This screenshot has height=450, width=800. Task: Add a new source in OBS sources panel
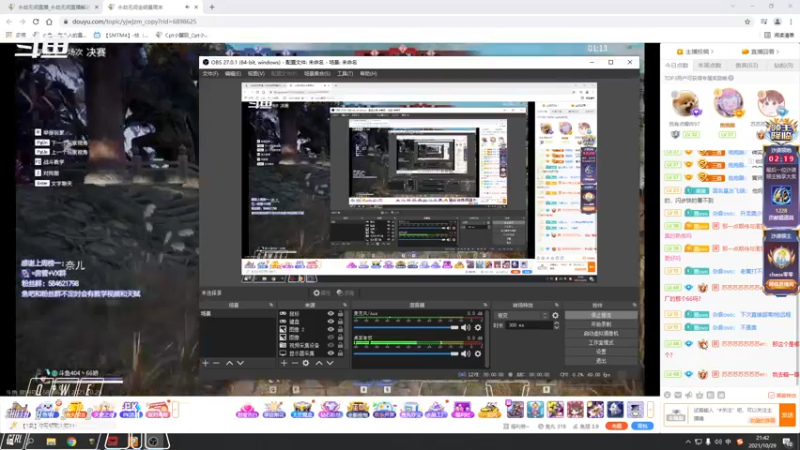click(x=284, y=363)
